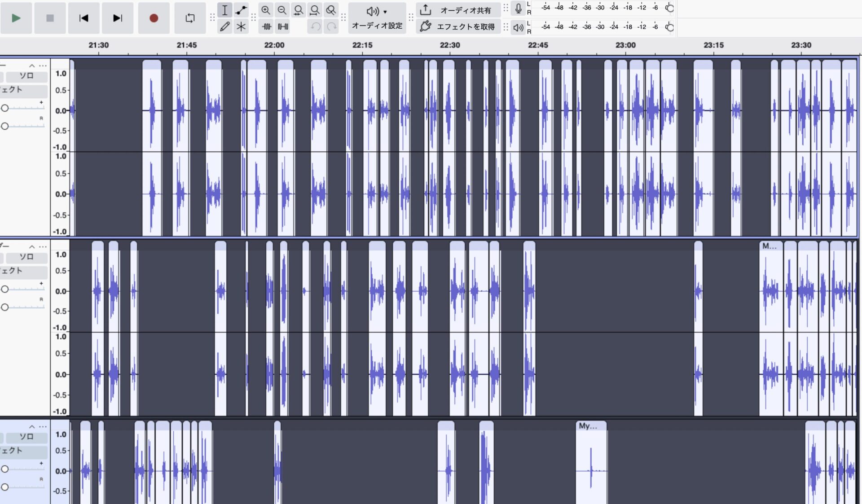
Task: Click the オーディオ共有 button
Action: tap(458, 10)
